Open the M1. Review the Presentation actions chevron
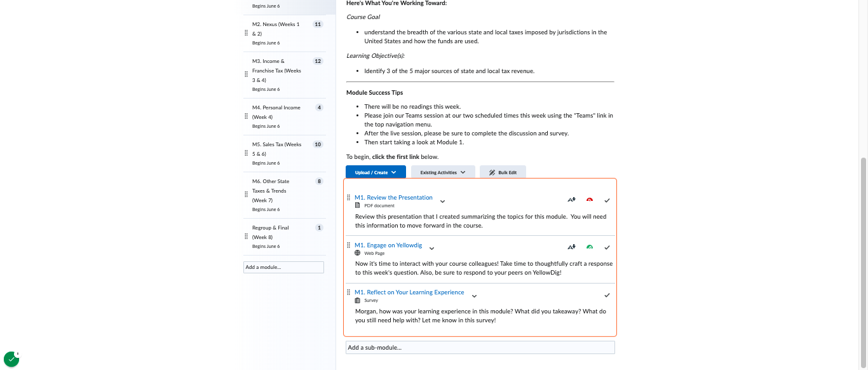Viewport: 868px width, 370px height. [x=443, y=201]
